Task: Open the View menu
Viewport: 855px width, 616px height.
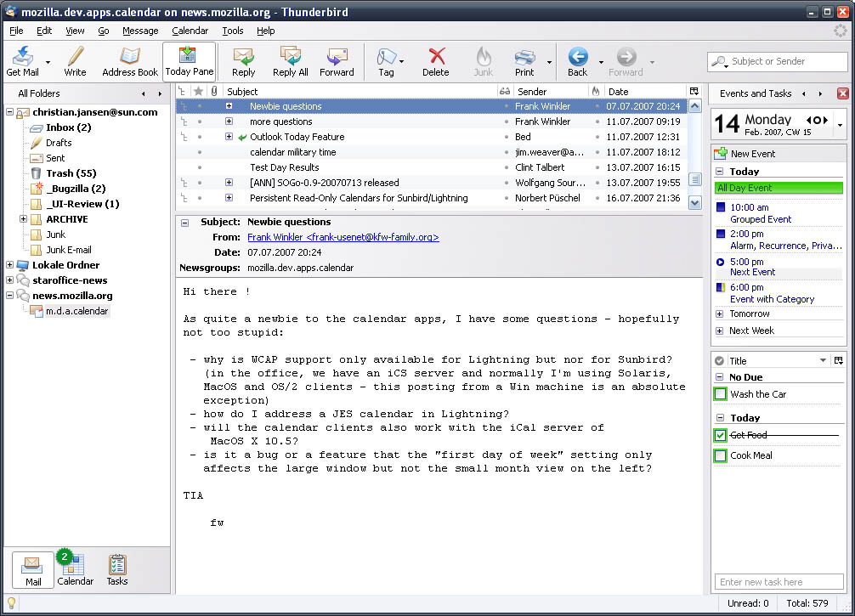Action: (75, 31)
